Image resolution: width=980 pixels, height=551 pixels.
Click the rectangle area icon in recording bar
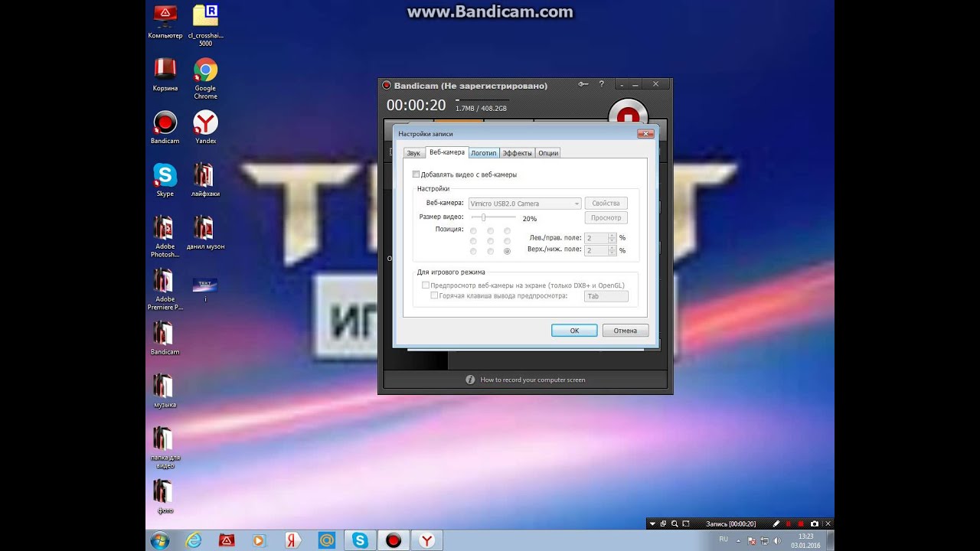click(x=686, y=523)
